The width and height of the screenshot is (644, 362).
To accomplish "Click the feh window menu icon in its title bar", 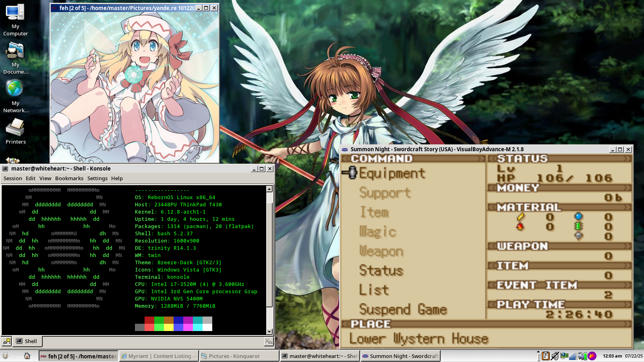I will (54, 8).
